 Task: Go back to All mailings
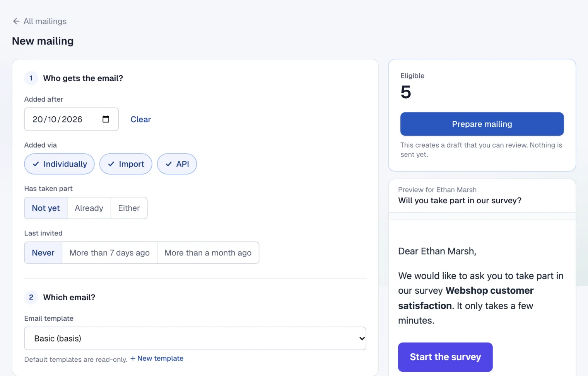tap(39, 21)
